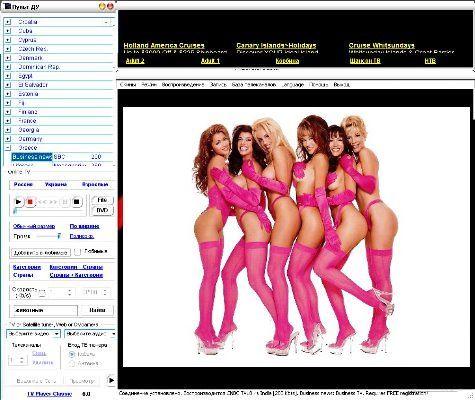Fast forward with the double right arrows
Image resolution: width=475 pixels, height=400 pixels.
[x=54, y=202]
